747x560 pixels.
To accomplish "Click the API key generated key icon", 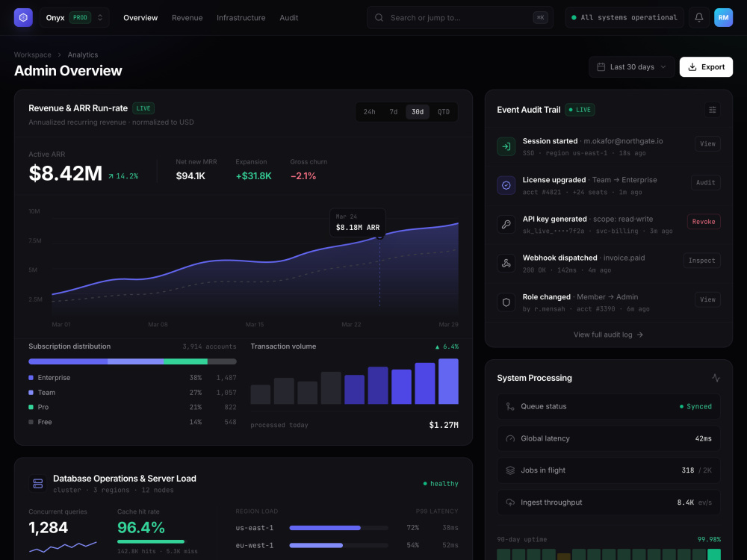I will point(506,224).
